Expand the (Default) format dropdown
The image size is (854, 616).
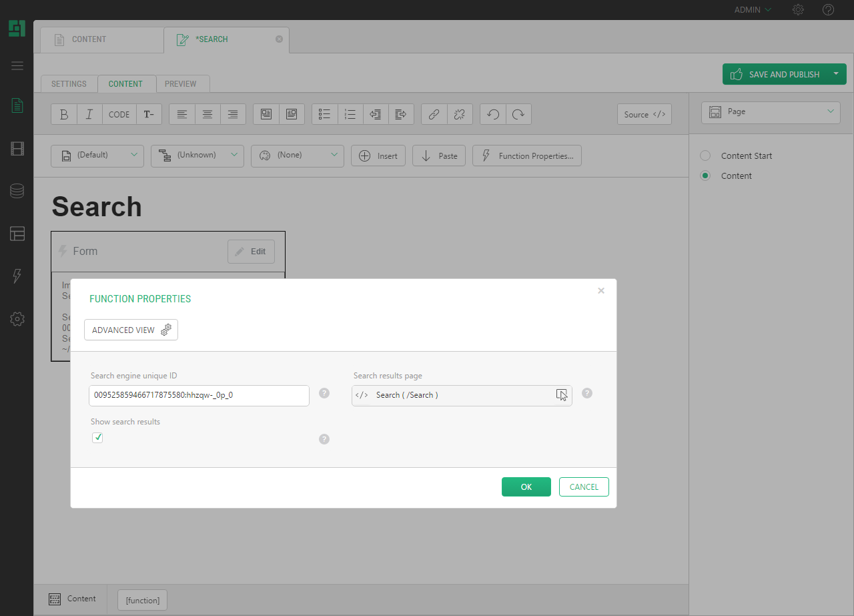click(x=97, y=156)
